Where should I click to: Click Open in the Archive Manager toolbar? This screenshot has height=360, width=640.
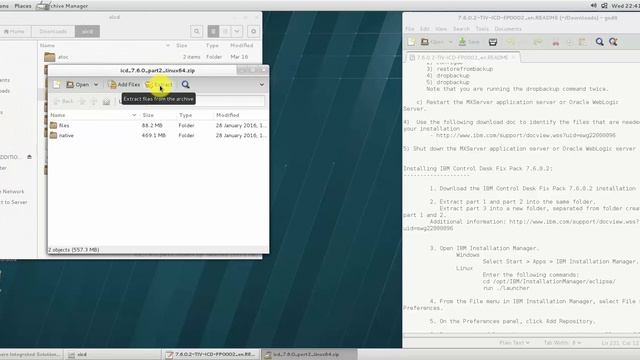pyautogui.click(x=78, y=84)
